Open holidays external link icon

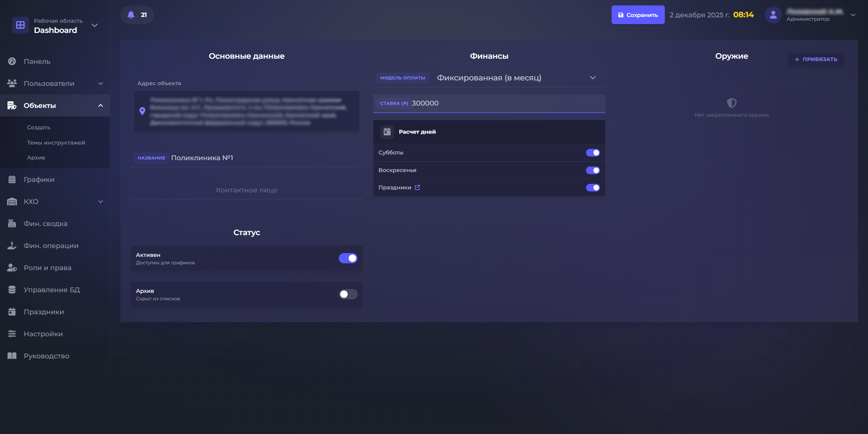pyautogui.click(x=417, y=187)
